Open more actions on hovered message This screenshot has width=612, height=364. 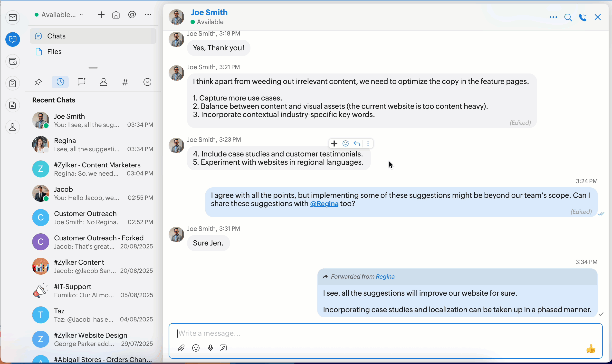point(368,144)
